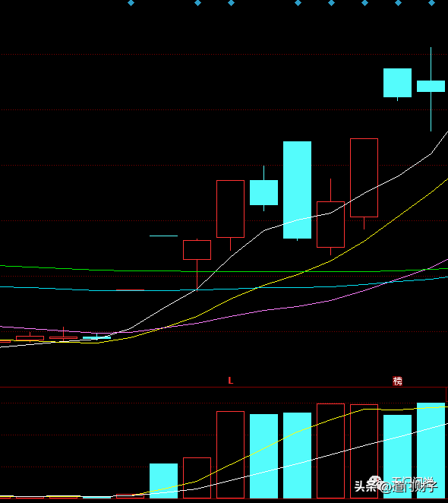Open the 头条 watermark author link

[x=396, y=485]
